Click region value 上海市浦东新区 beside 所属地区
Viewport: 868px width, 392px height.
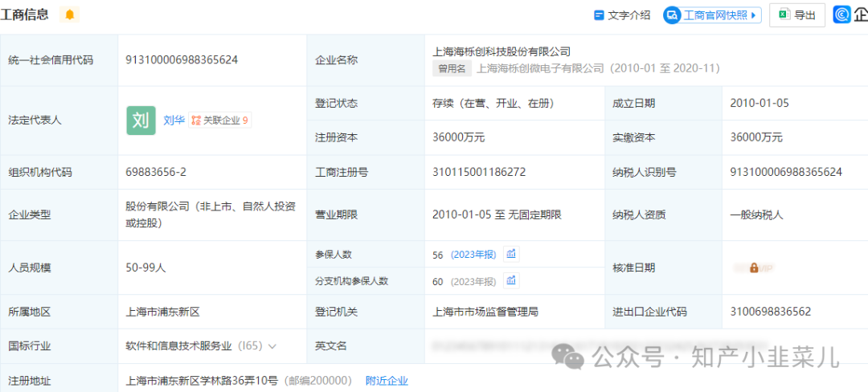(162, 312)
